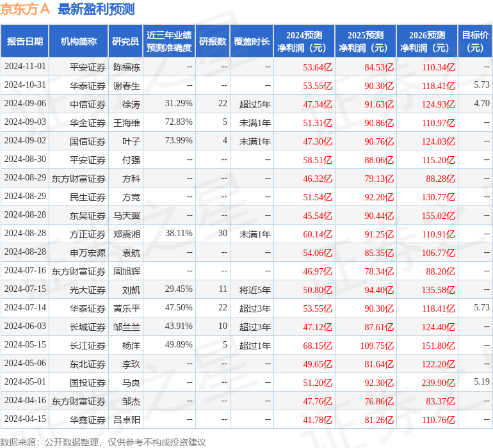Image resolution: width=493 pixels, height=448 pixels.
Task: Click profit value 83.37亿
Action: [440, 401]
